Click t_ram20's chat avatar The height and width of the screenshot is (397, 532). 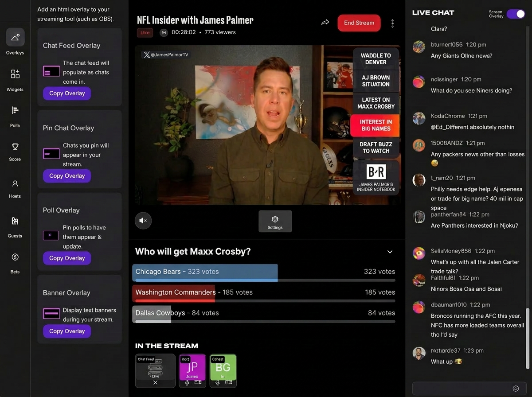point(419,180)
